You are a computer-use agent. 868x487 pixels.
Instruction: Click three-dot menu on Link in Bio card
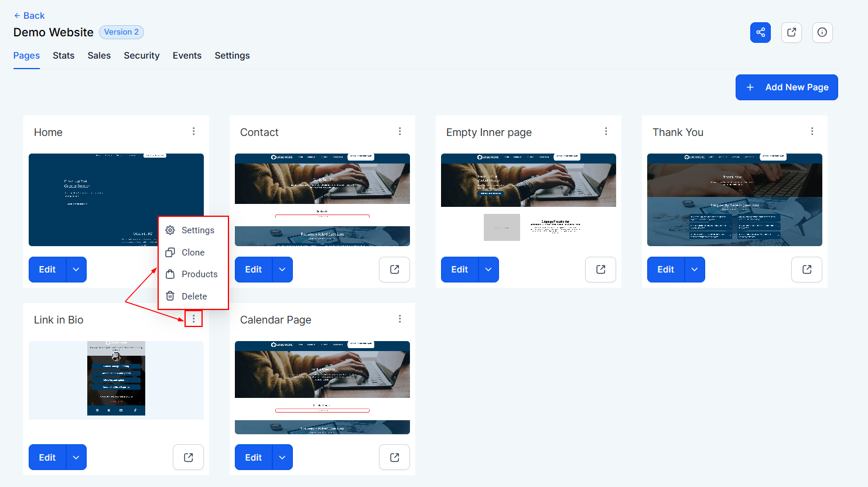click(x=194, y=319)
